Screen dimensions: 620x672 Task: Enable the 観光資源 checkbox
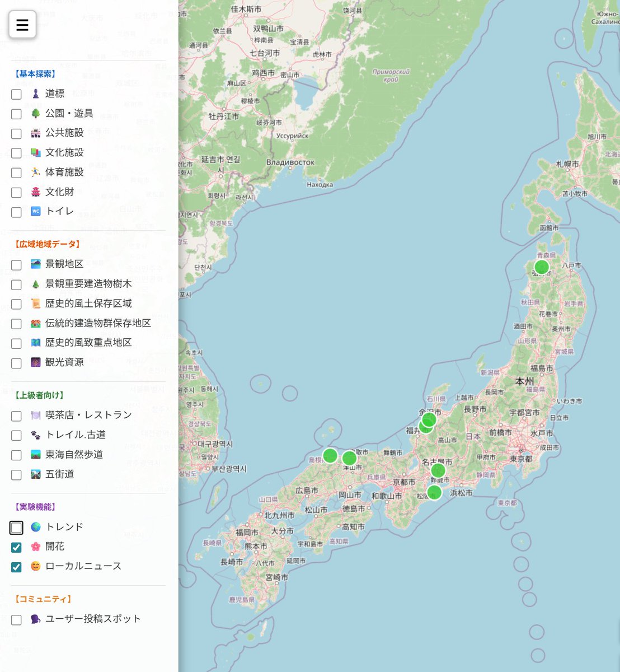(x=16, y=362)
